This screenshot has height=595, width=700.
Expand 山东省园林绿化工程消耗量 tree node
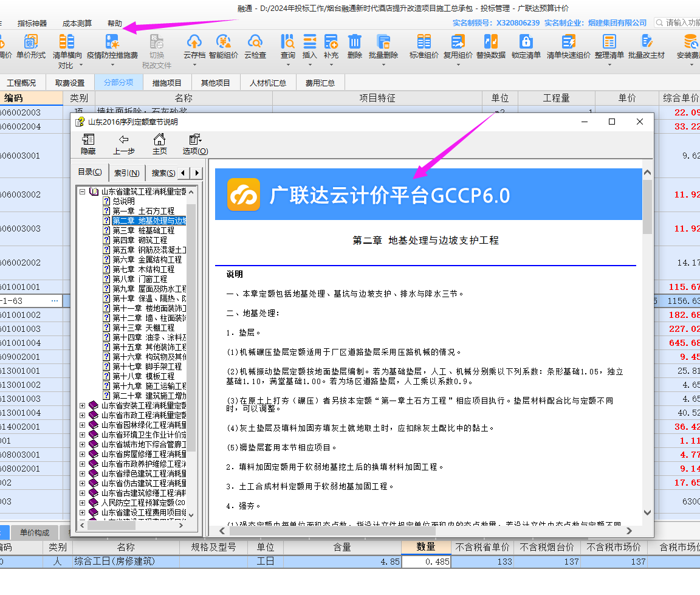tap(83, 425)
